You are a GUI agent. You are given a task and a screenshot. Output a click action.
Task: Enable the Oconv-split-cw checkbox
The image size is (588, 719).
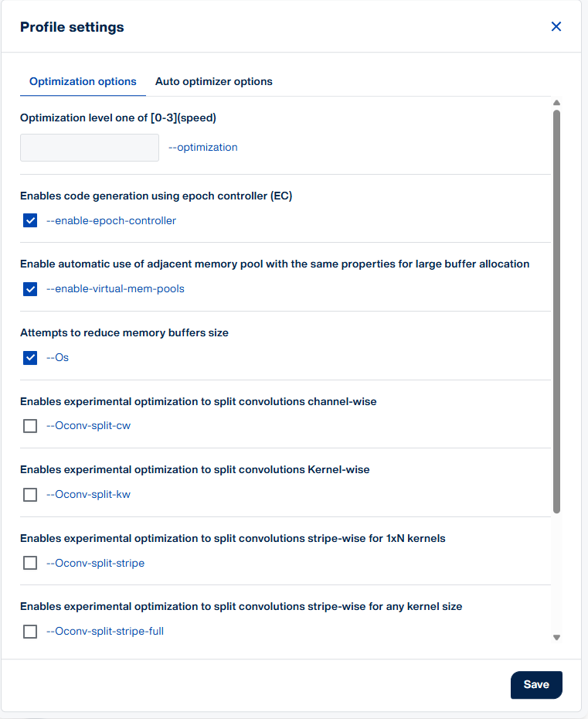point(30,426)
